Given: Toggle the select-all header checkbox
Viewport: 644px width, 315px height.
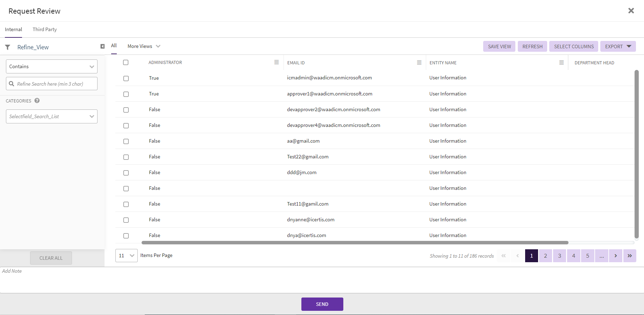Looking at the screenshot, I should point(126,63).
